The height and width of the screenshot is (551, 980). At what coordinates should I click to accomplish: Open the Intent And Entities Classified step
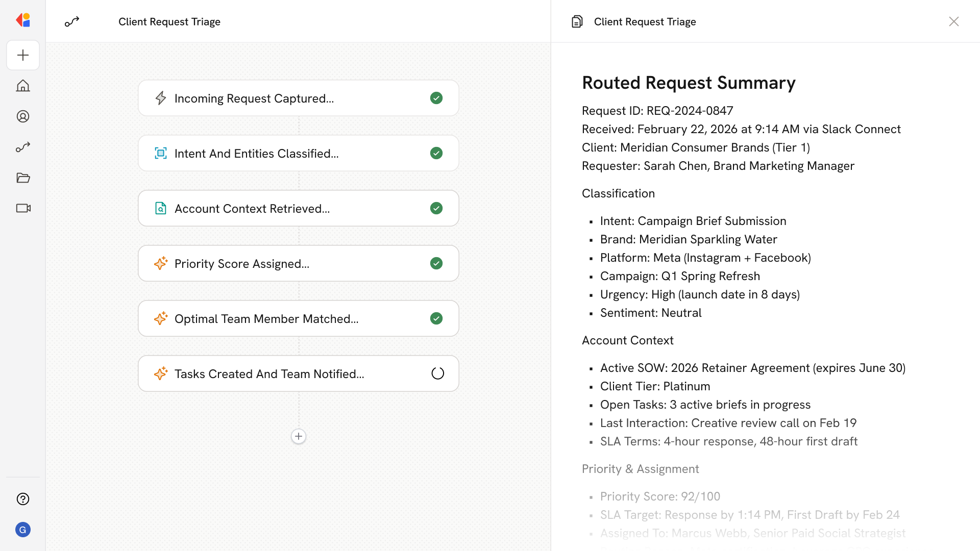298,153
